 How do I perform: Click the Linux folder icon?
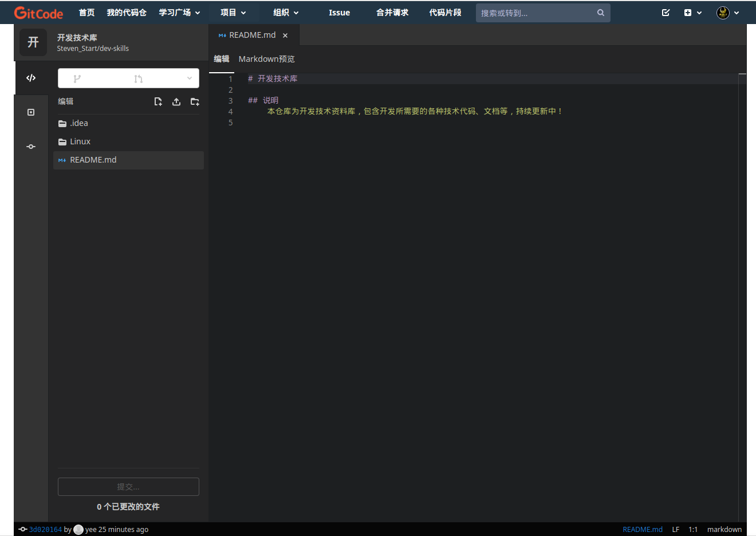click(62, 142)
